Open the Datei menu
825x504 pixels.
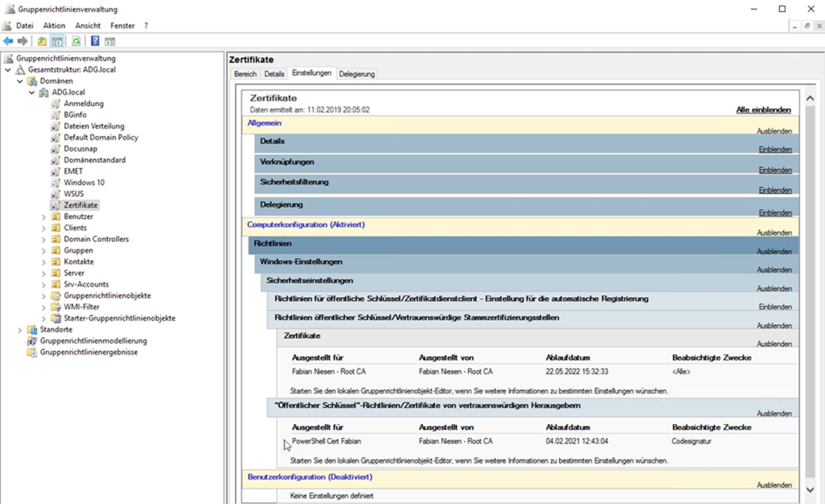click(x=25, y=26)
